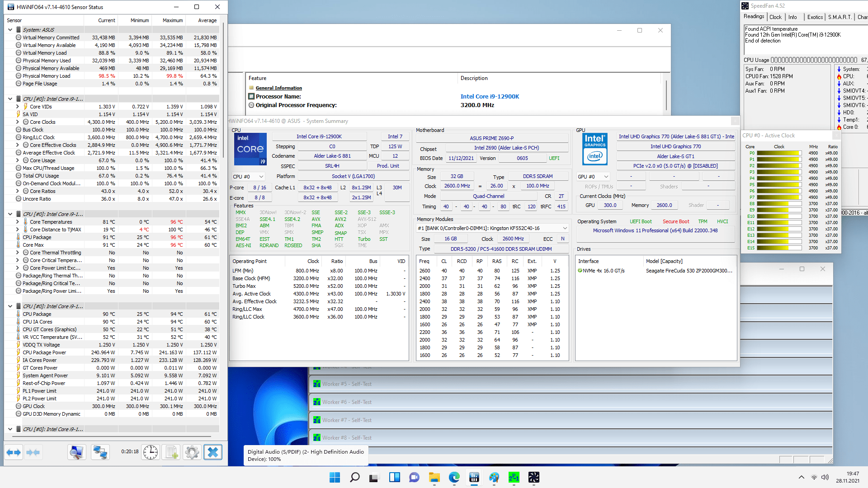Open taskbar Search
868x488 pixels.
click(355, 477)
